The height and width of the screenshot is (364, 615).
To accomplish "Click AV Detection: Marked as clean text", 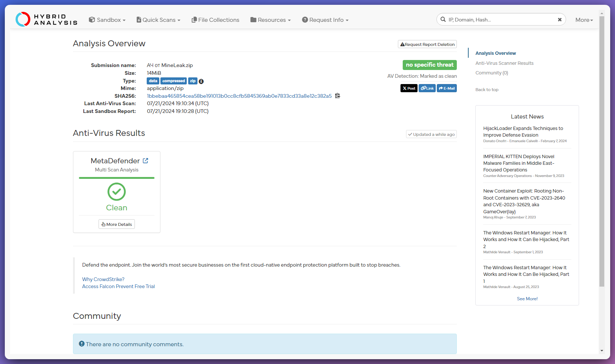I will coord(422,76).
